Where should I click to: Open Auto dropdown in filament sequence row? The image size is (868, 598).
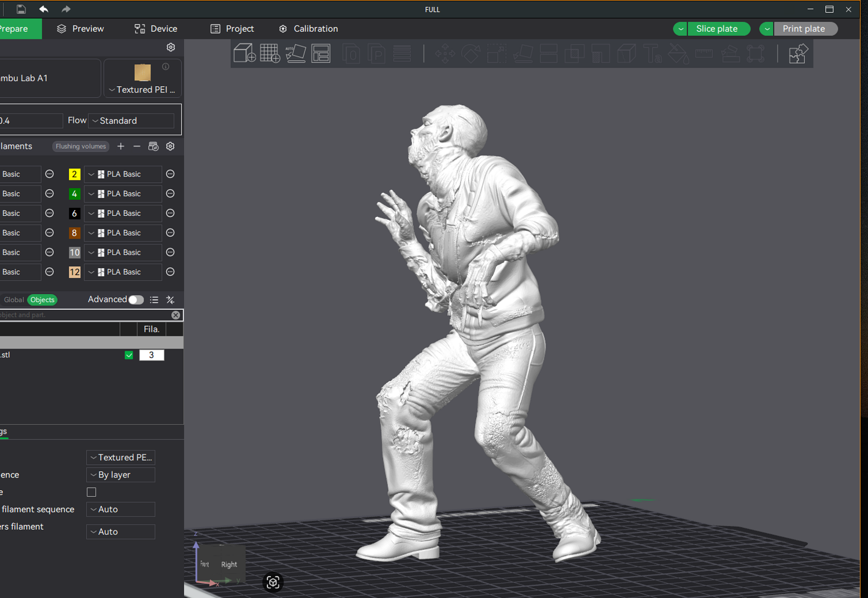(x=121, y=509)
